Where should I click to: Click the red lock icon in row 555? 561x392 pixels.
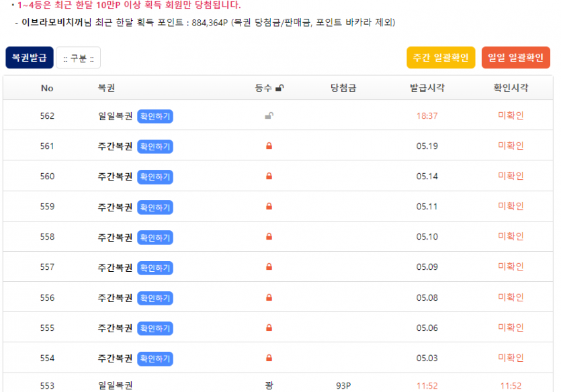click(x=269, y=328)
